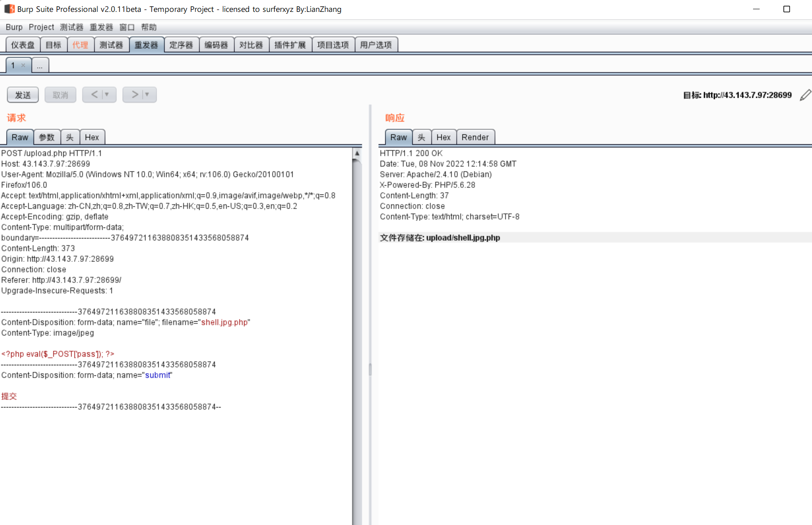The width and height of the screenshot is (812, 525).
Task: Open the 重发器 menu in the menu bar
Action: [102, 27]
